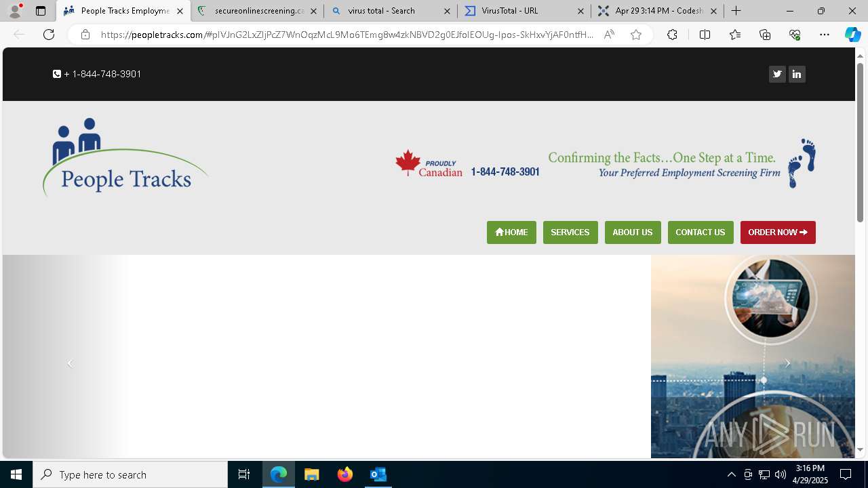Open Extensions puzzle icon

672,35
